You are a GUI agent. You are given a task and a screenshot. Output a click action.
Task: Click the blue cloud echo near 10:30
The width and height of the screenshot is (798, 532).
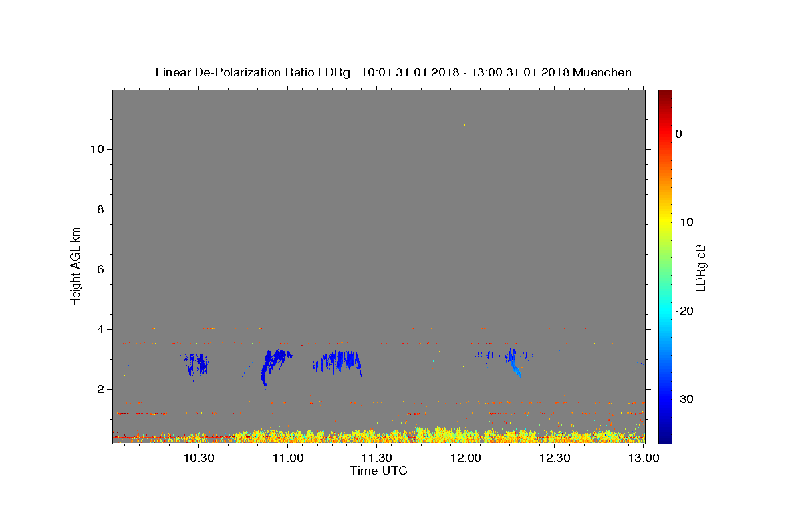point(197,364)
